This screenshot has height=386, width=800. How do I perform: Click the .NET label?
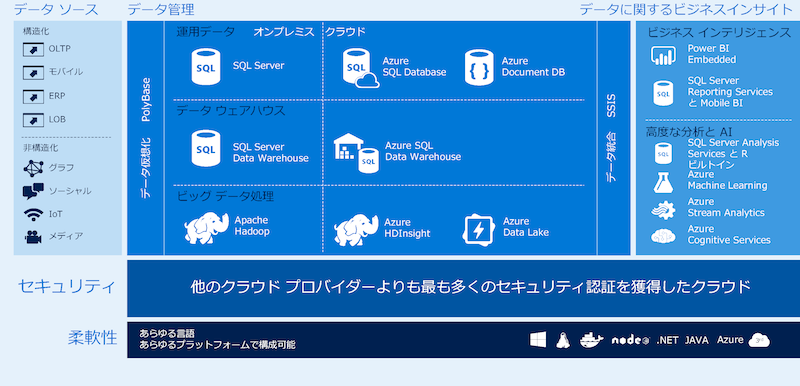[667, 340]
